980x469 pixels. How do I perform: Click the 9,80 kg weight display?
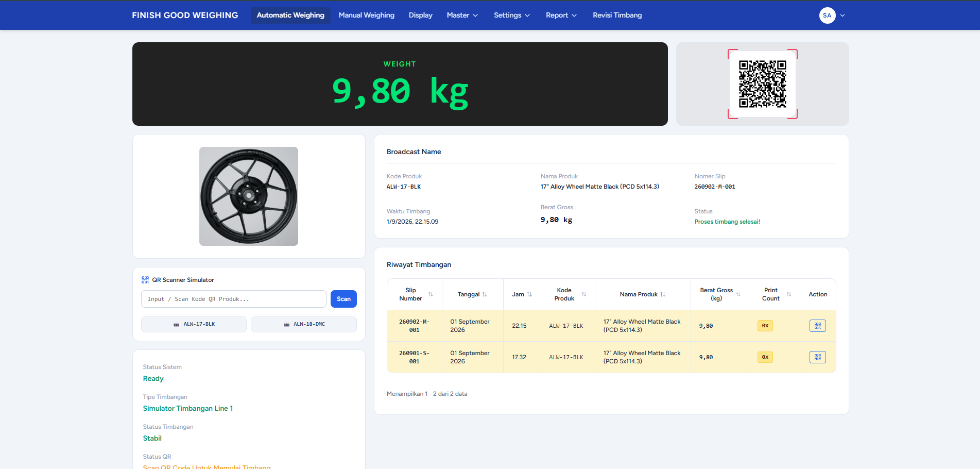click(400, 92)
